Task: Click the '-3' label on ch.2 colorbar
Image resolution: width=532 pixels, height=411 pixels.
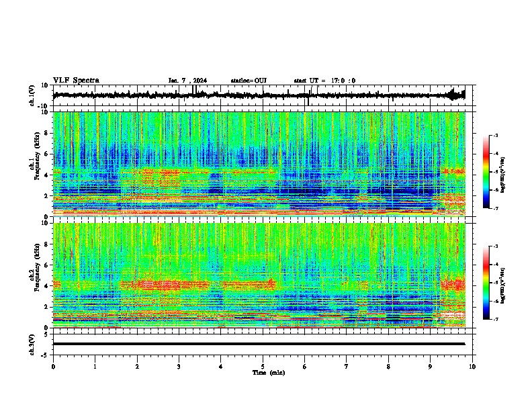Action: click(495, 246)
